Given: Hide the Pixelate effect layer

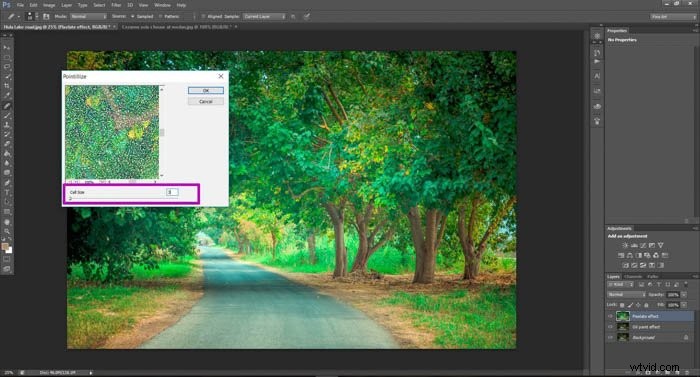Looking at the screenshot, I should 610,316.
